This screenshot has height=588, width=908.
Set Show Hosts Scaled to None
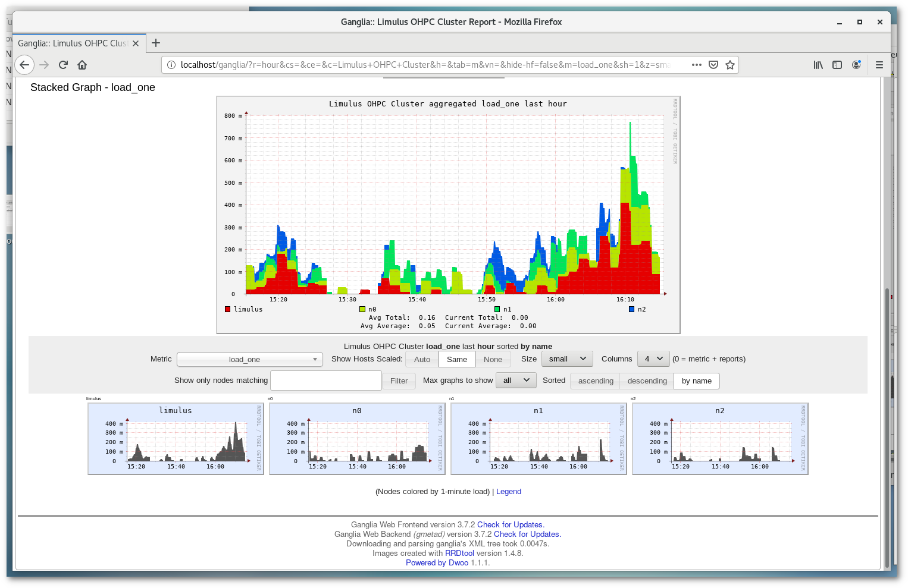493,359
